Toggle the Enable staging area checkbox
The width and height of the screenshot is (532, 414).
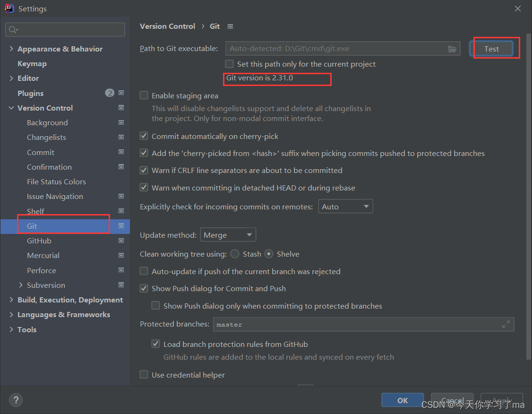point(144,95)
